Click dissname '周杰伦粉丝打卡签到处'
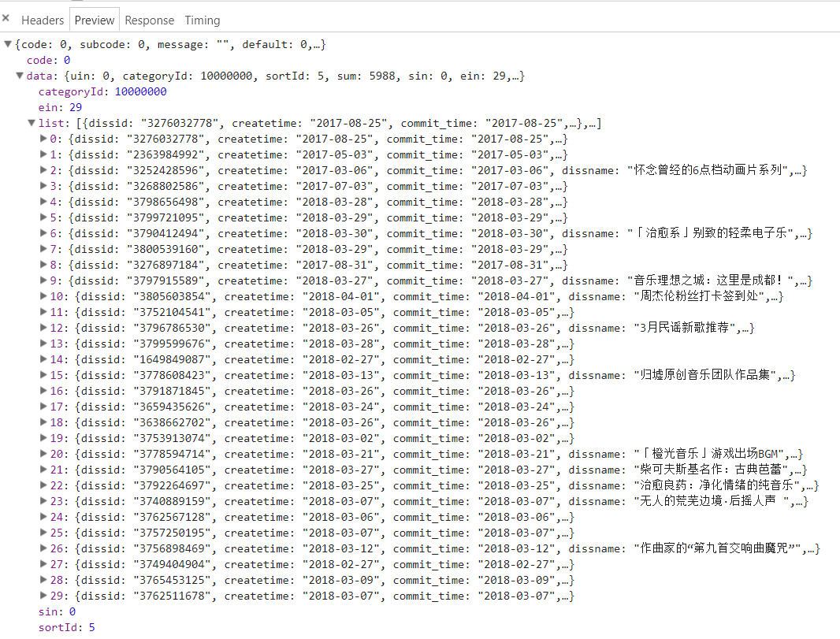The width and height of the screenshot is (840, 639). tap(699, 296)
